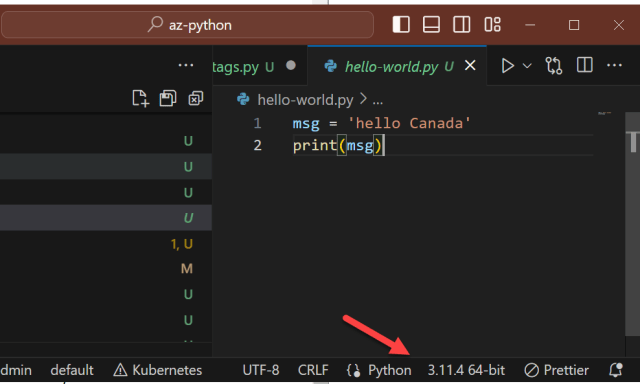Screen dimensions: 640x384
Task: Click code line 2 print(msg)
Action: tap(339, 146)
